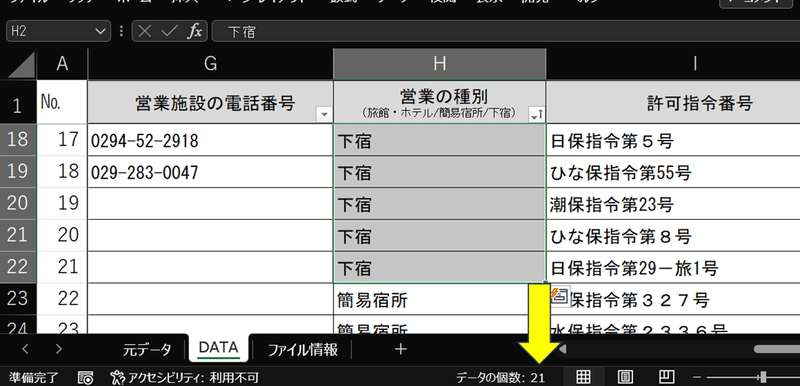Click the formula bar cancel X icon
The height and width of the screenshot is (386, 800).
[x=145, y=32]
